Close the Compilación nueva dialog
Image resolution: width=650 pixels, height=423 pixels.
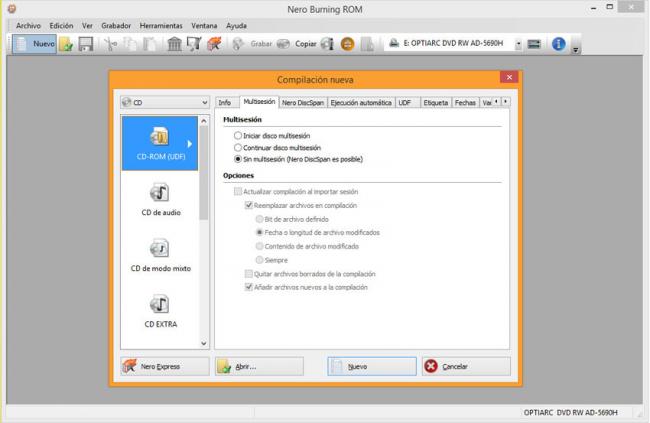tap(509, 77)
